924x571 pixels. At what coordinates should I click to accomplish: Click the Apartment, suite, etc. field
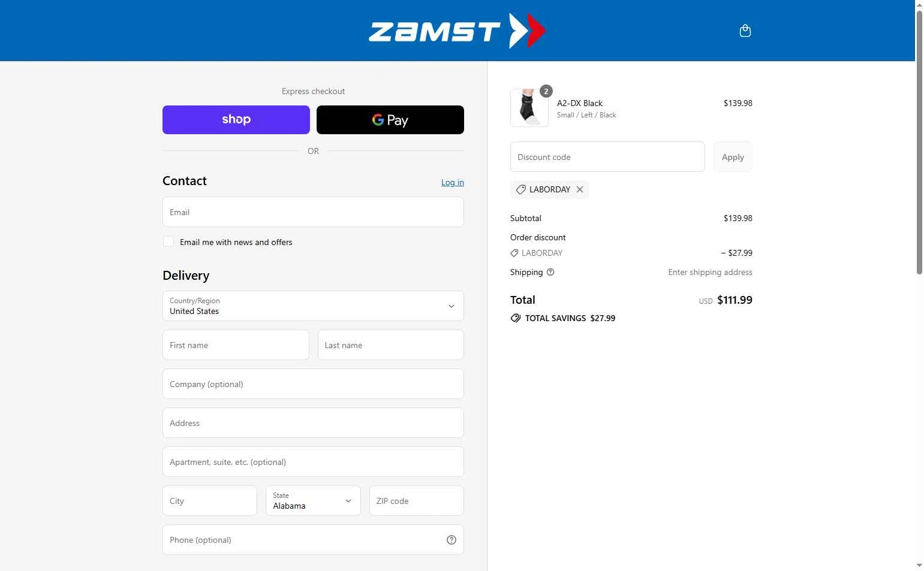[313, 462]
